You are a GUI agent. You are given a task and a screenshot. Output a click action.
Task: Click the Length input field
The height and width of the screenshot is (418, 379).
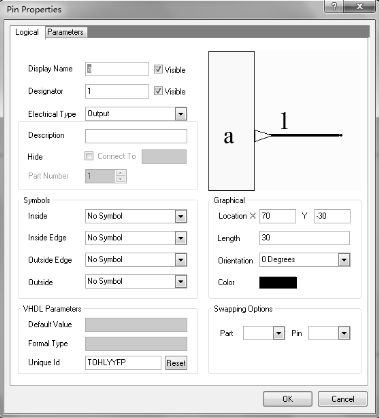304,238
